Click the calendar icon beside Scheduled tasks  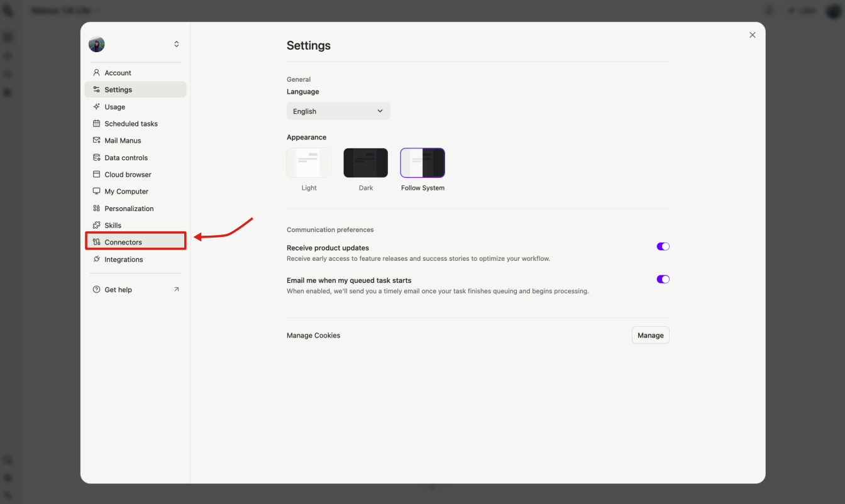click(97, 123)
